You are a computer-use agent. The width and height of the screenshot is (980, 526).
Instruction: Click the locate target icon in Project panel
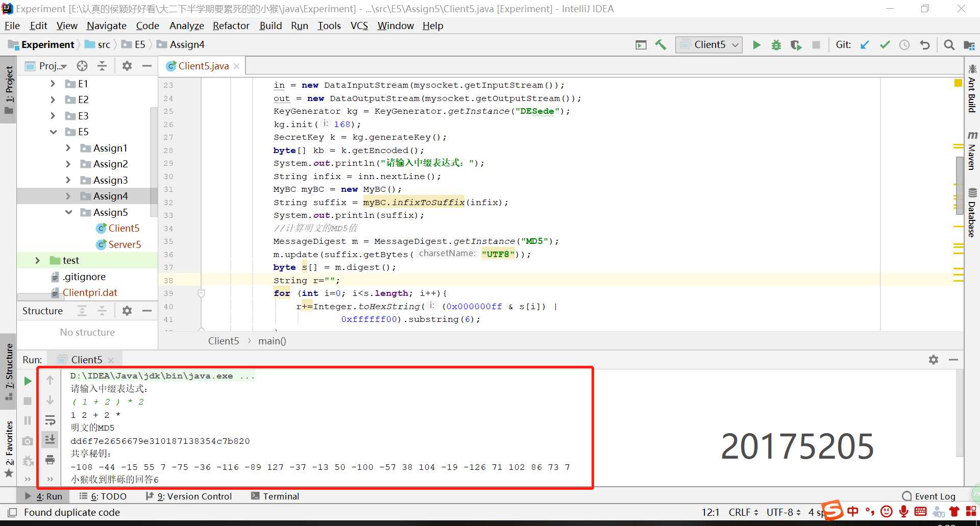click(82, 66)
